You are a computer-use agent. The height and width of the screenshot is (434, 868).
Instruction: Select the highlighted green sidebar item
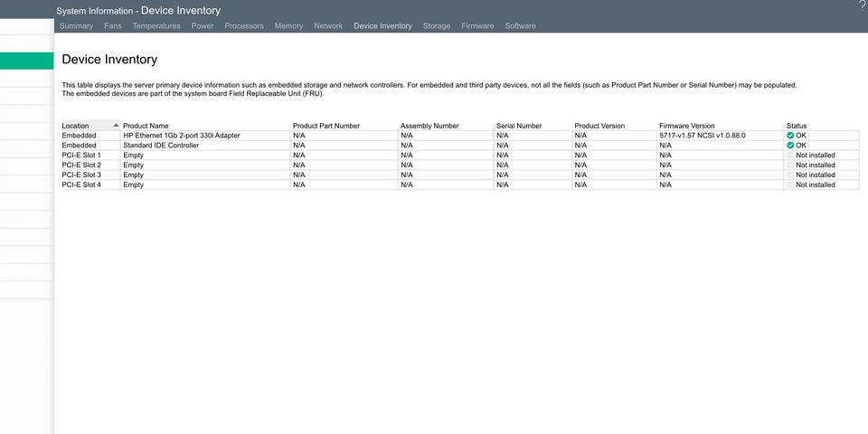[27, 61]
